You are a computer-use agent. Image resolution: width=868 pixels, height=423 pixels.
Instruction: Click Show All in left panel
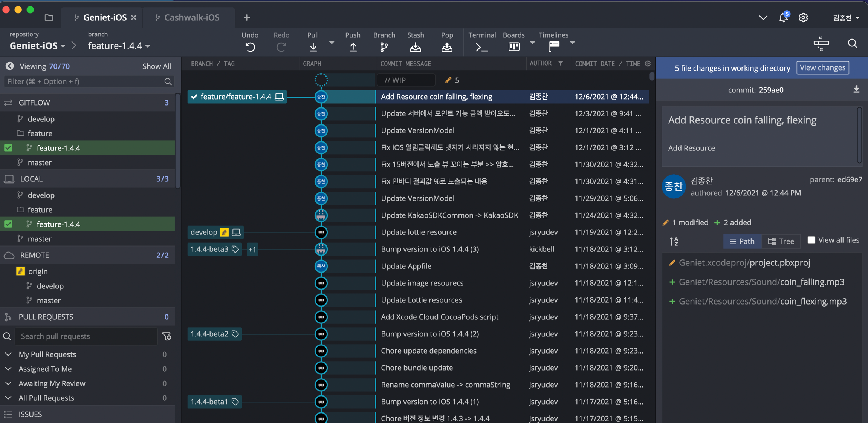tap(156, 66)
